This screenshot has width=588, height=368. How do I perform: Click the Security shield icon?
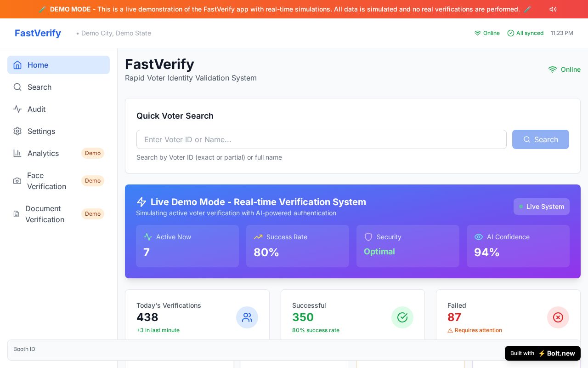pyautogui.click(x=368, y=237)
